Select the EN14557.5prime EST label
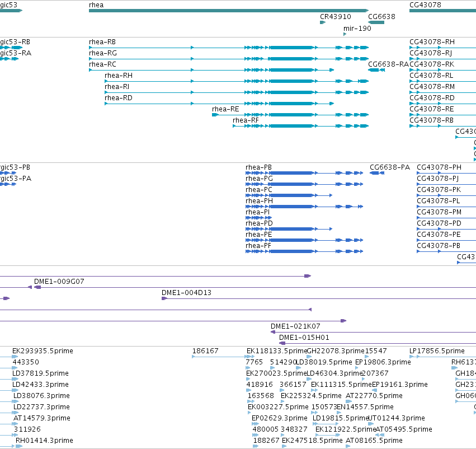Image resolution: width=476 pixels, height=449 pixels. [x=365, y=408]
